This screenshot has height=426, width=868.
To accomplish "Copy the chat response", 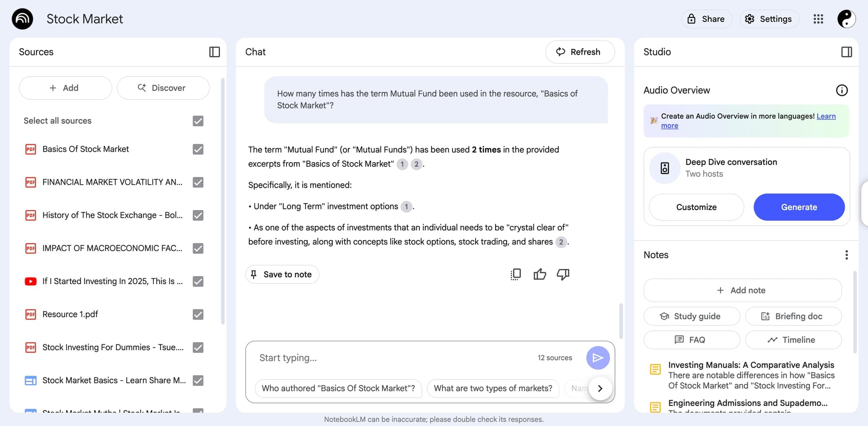I will tap(515, 274).
